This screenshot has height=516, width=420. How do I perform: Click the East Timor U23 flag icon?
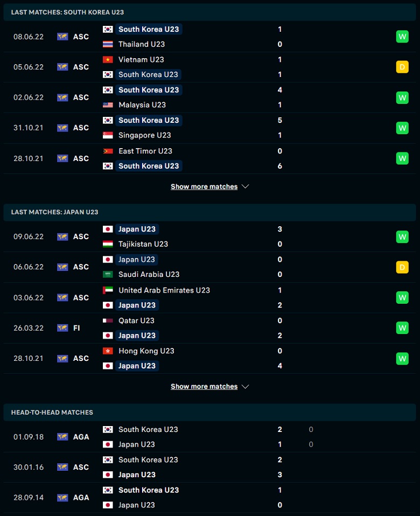point(108,151)
